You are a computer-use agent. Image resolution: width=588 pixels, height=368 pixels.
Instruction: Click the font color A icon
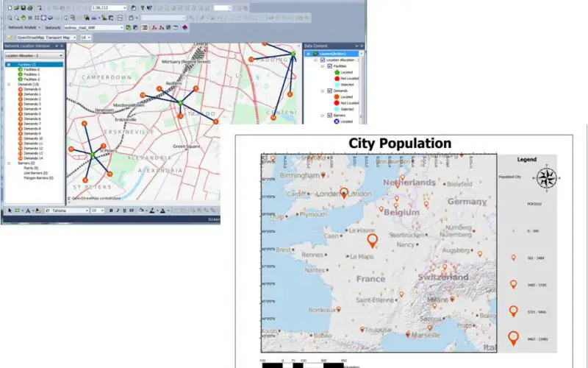162,210
